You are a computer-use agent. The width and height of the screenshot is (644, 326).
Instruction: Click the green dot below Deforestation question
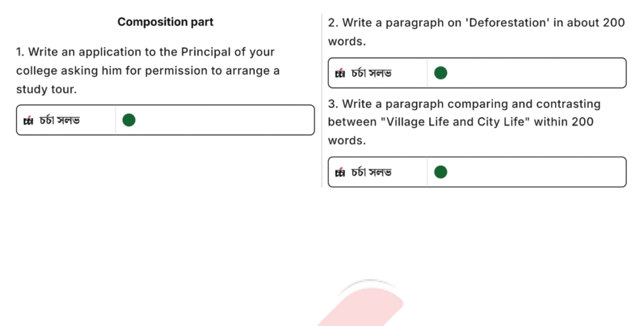pyautogui.click(x=441, y=73)
